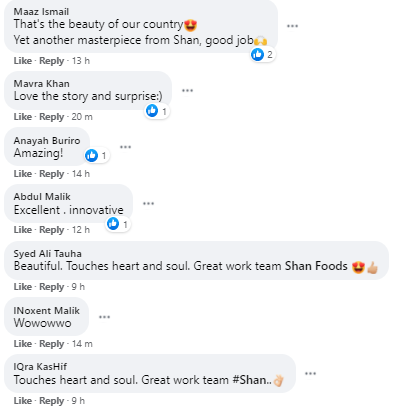
Task: Open the Shan Foods page mention
Action: click(316, 266)
